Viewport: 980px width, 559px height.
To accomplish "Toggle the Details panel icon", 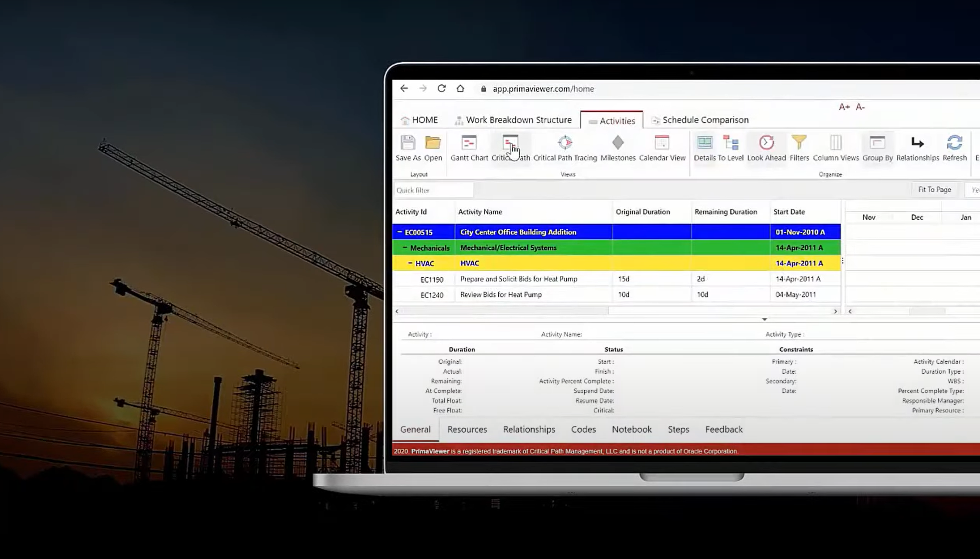I will point(704,143).
